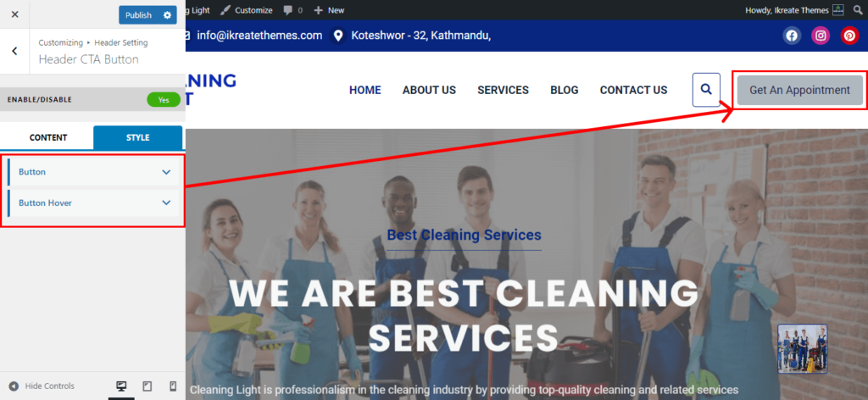This screenshot has width=868, height=400.
Task: Open the search icon in site header
Action: [706, 90]
